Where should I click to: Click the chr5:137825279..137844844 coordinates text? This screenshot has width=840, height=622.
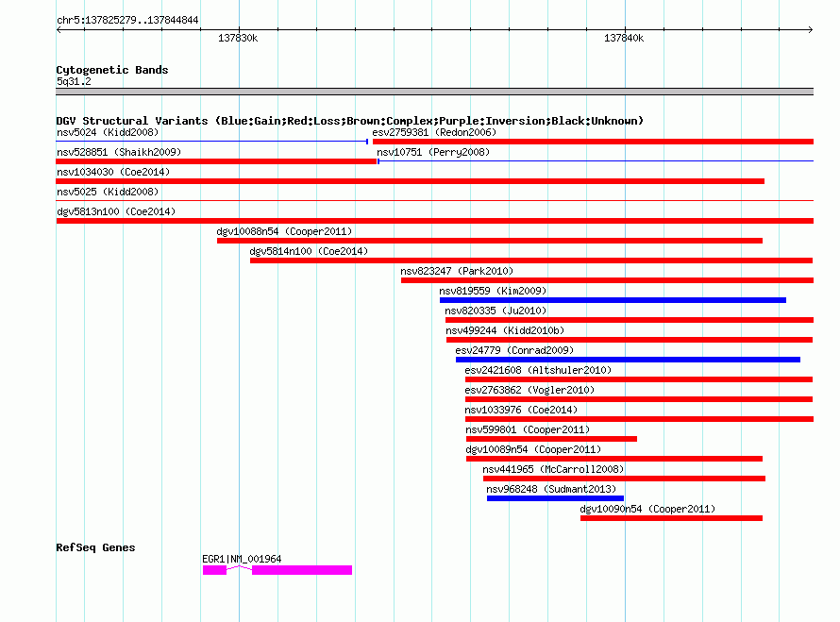coord(127,20)
